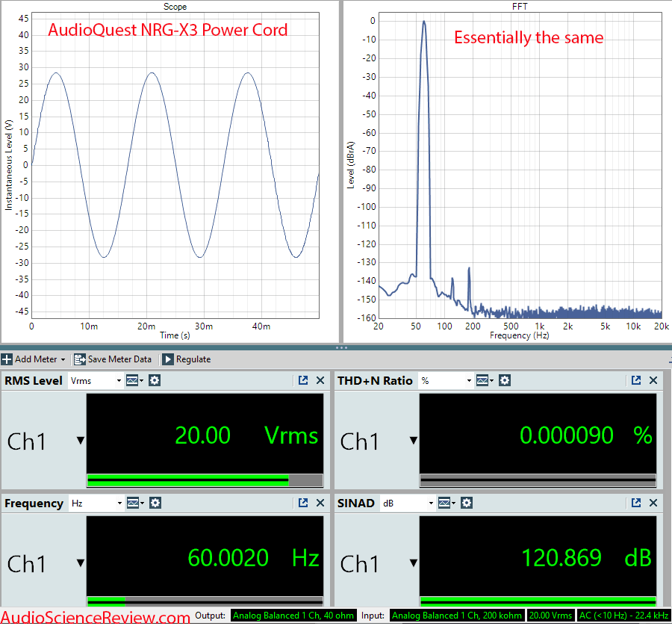
Task: Click the 'Instantaneous Level (V)' axis label
Action: (8, 165)
